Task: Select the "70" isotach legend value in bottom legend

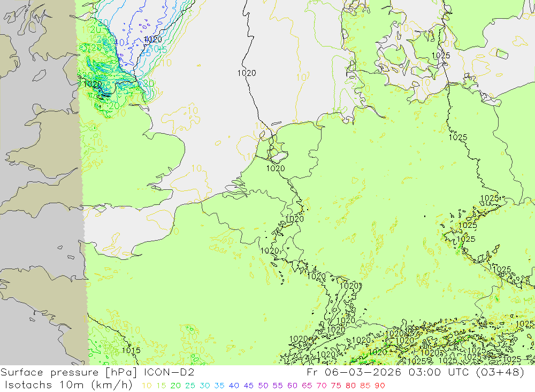Action: (x=322, y=386)
